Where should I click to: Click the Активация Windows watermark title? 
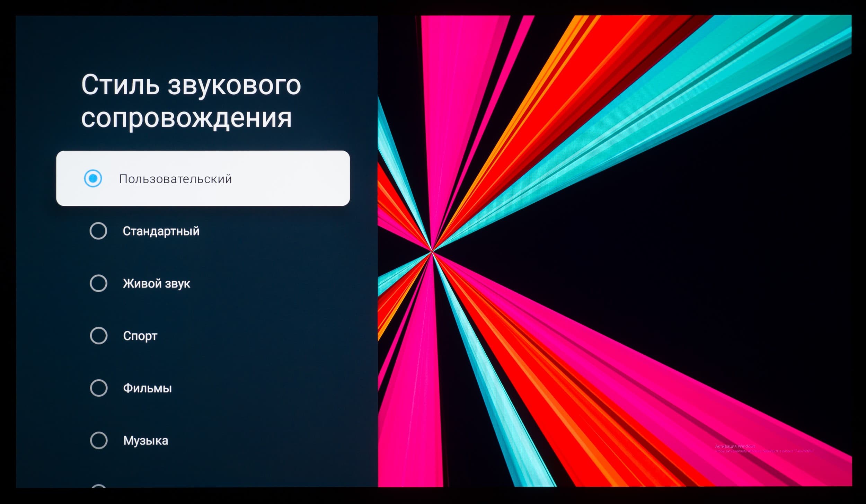coord(735,446)
